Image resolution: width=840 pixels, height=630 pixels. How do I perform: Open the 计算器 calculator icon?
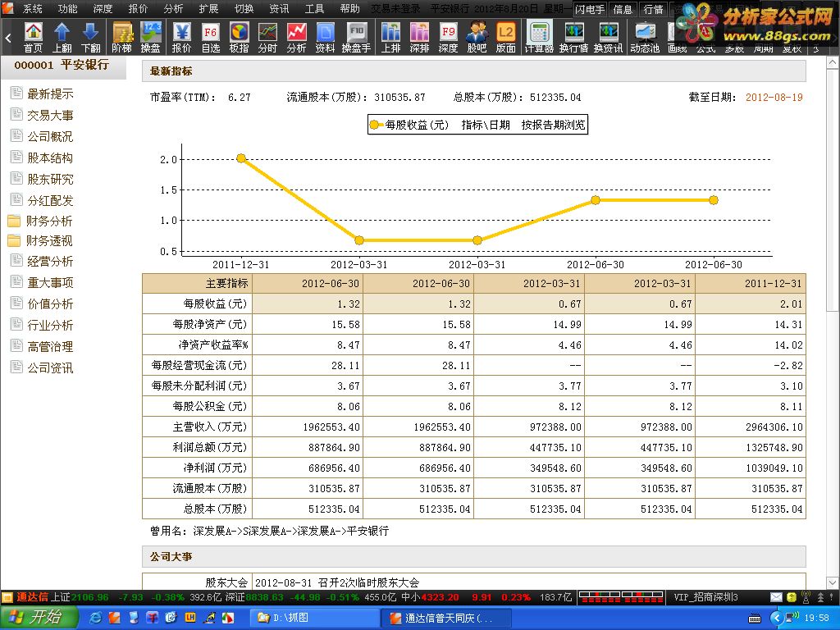click(539, 37)
